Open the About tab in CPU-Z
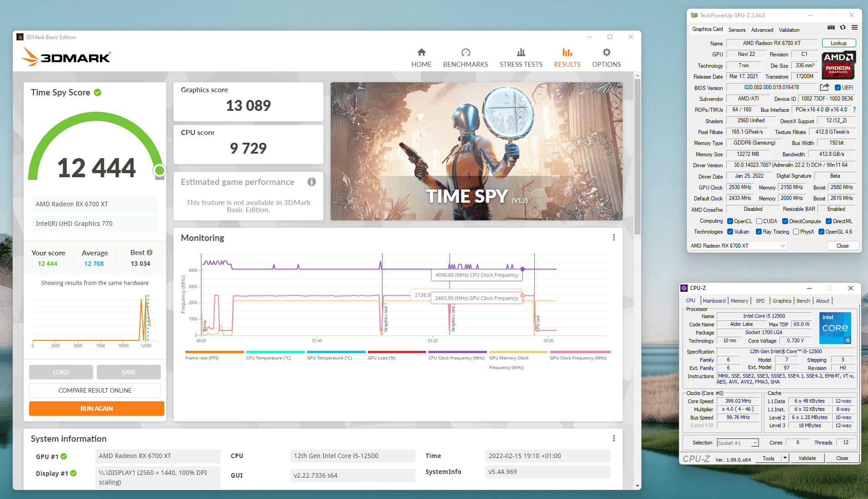 [823, 301]
